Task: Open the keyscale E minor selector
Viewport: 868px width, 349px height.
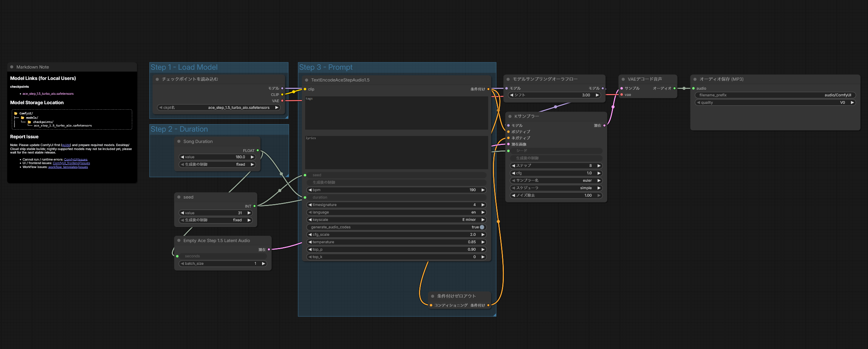Action: click(396, 220)
